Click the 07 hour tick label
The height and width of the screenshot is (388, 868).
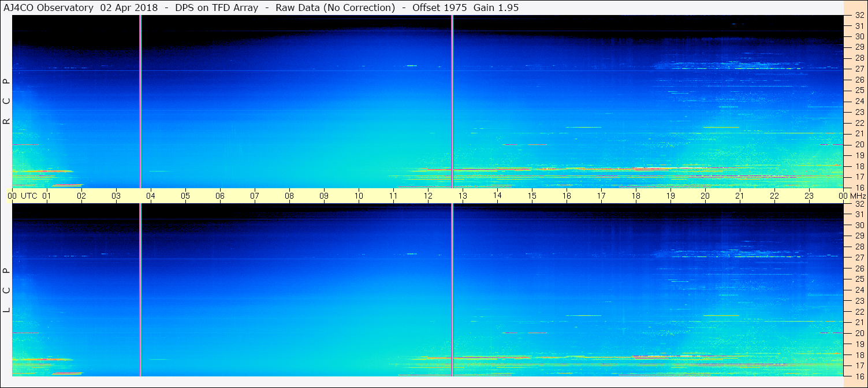[255, 196]
